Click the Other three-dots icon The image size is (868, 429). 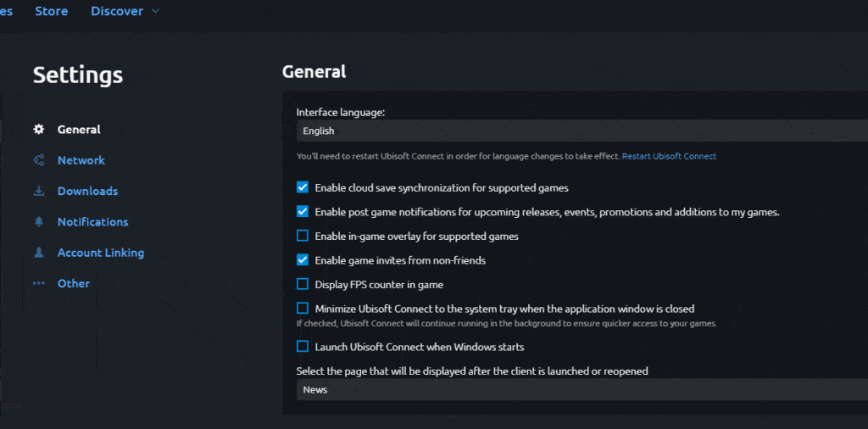click(x=39, y=283)
